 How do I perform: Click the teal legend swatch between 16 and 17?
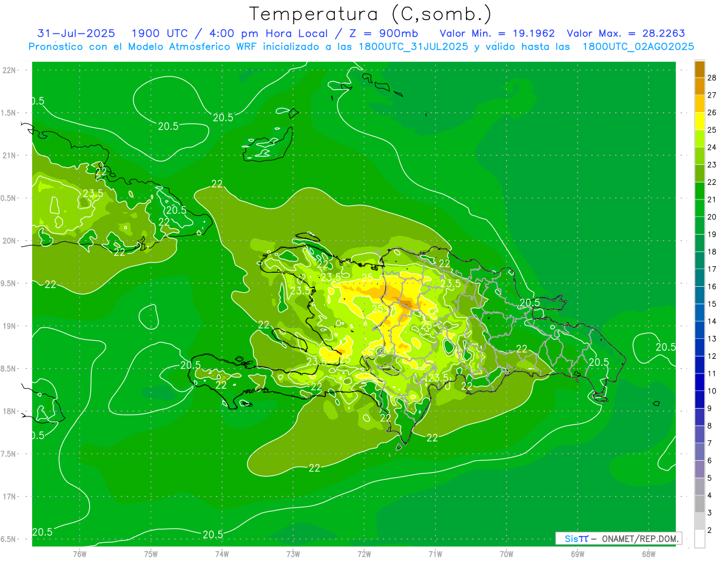click(x=699, y=278)
